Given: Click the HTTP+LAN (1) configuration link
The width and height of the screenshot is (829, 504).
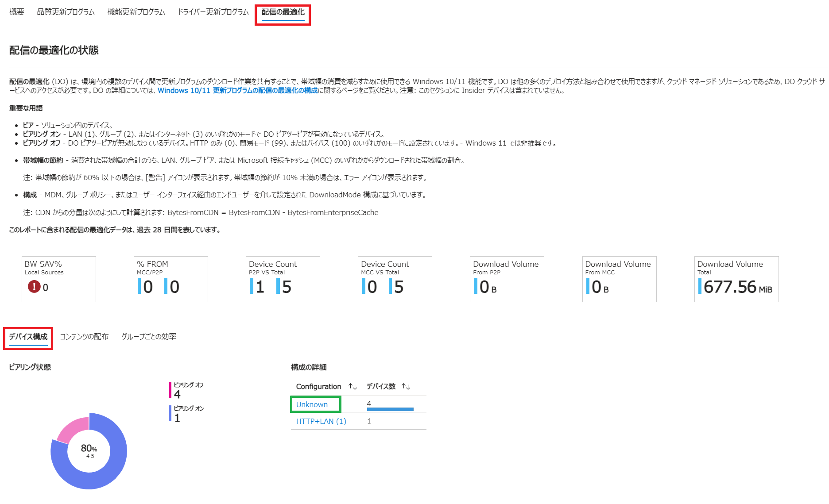Looking at the screenshot, I should coord(321,421).
